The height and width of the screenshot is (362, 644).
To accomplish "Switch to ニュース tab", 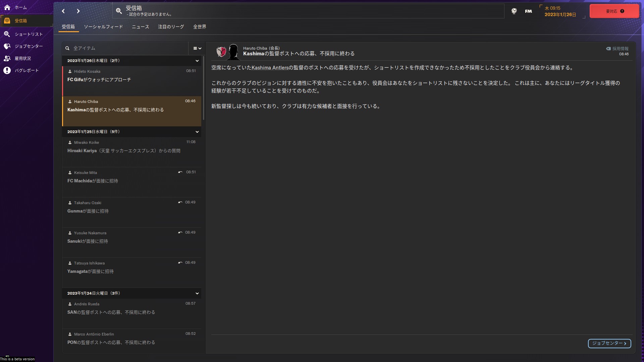I will [x=140, y=27].
